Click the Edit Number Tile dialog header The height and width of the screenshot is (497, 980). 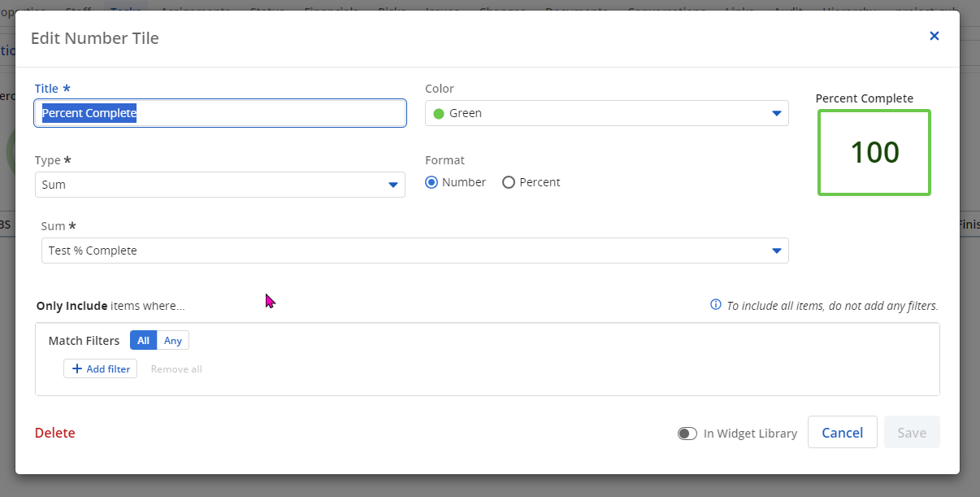(x=95, y=38)
